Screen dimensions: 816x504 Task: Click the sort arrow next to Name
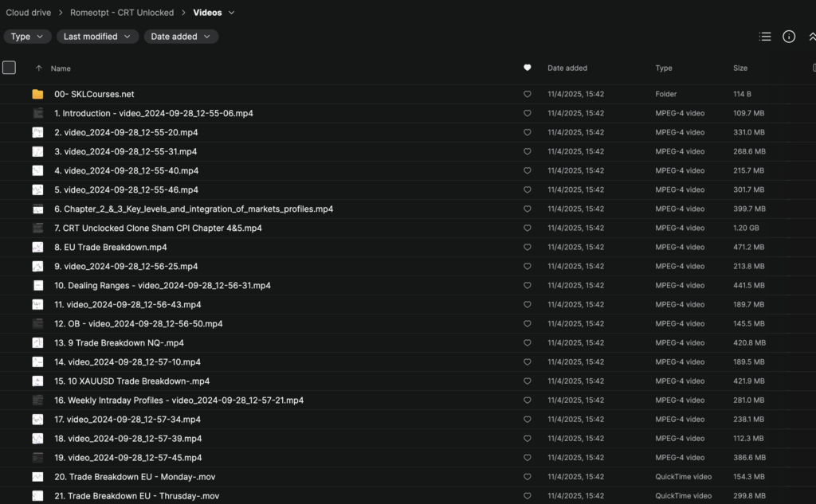(38, 68)
